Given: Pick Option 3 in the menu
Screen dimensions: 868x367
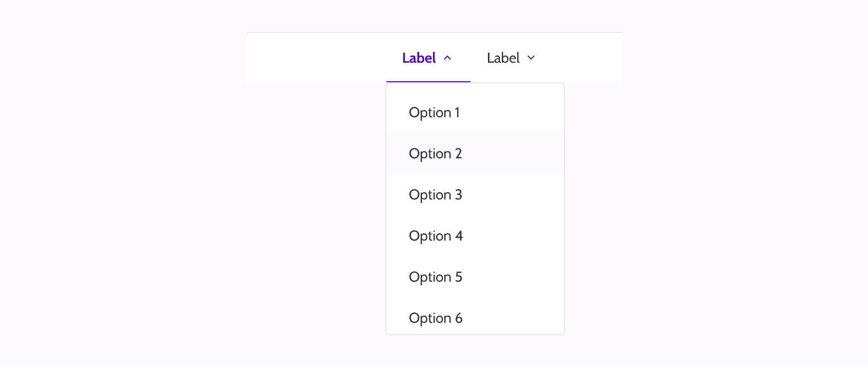Looking at the screenshot, I should click(435, 195).
